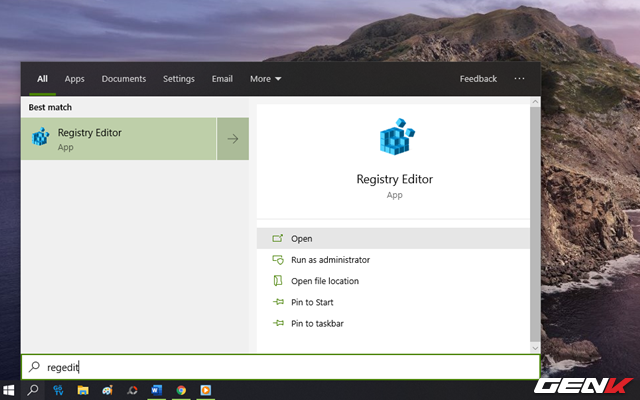Click the large Registry Editor icon in preview
Image resolution: width=640 pixels, height=400 pixels.
click(x=397, y=137)
